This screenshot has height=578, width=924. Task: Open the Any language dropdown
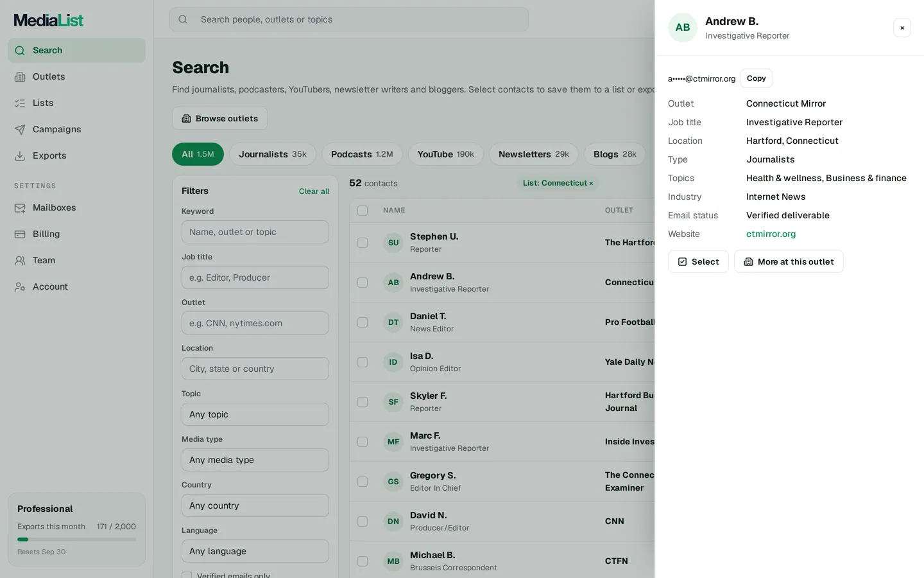click(x=255, y=551)
